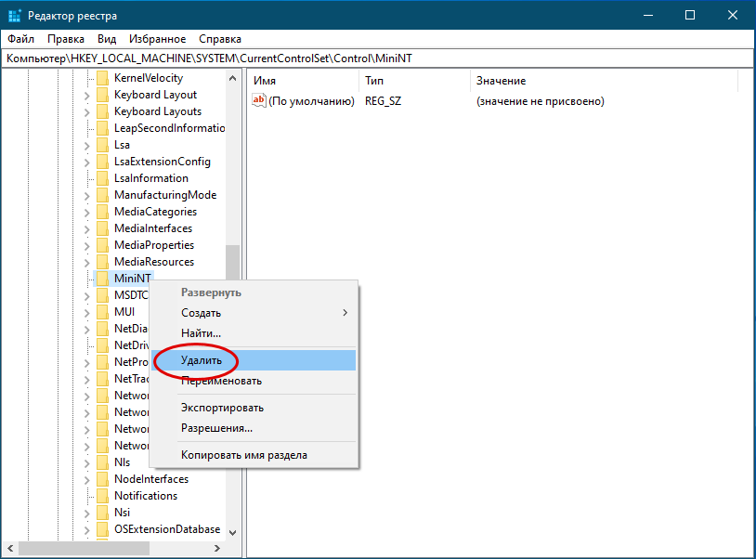Click the KernelVelocity folder icon
The image size is (756, 559).
102,78
